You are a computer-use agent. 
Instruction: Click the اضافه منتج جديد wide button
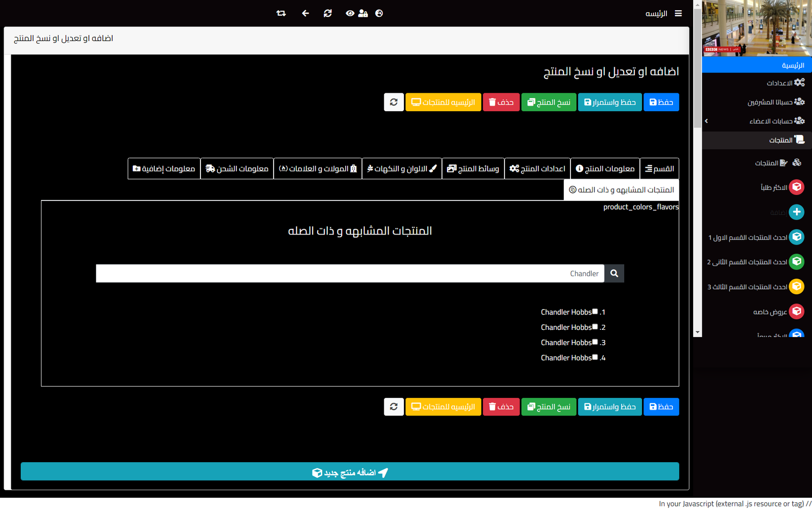click(350, 471)
